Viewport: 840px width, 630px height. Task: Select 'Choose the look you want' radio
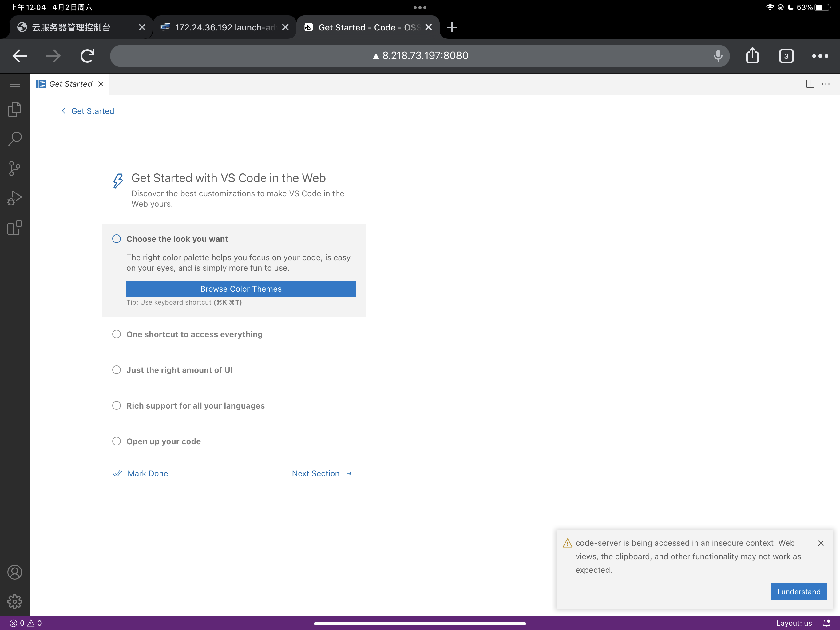click(117, 239)
